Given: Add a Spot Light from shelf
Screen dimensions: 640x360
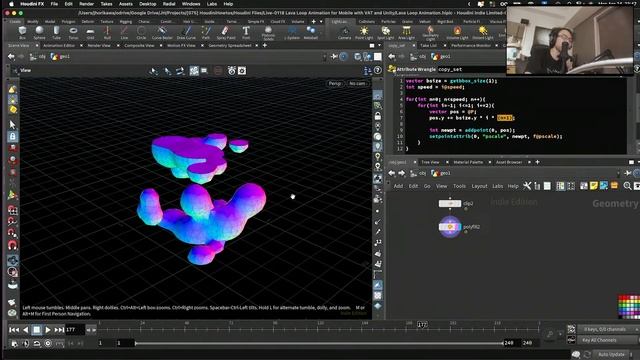Looking at the screenshot, I should pyautogui.click(x=385, y=32).
